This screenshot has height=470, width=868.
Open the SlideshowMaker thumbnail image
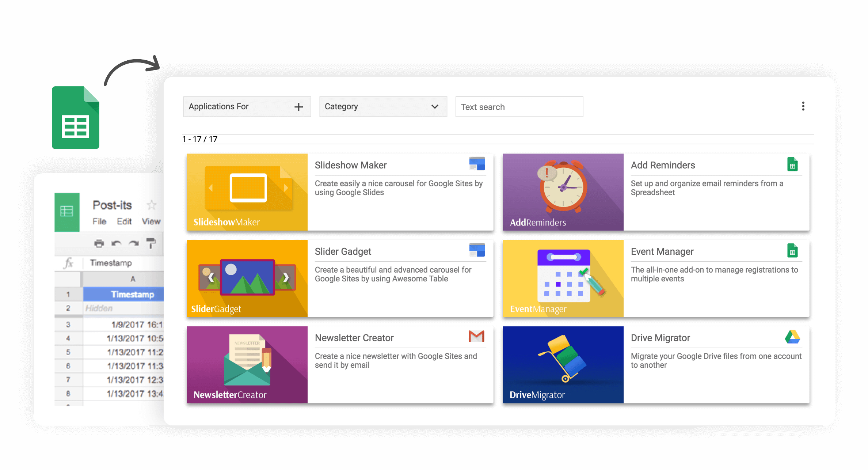tap(247, 192)
